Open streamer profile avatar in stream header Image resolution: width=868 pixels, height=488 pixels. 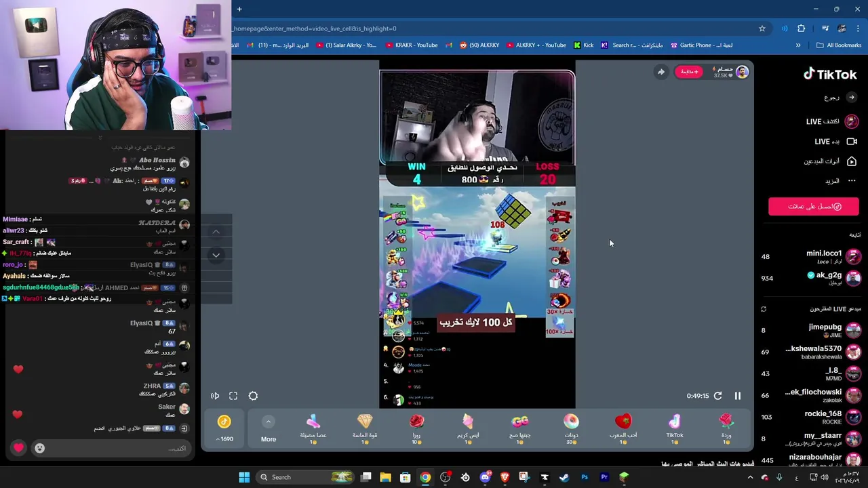[742, 72]
